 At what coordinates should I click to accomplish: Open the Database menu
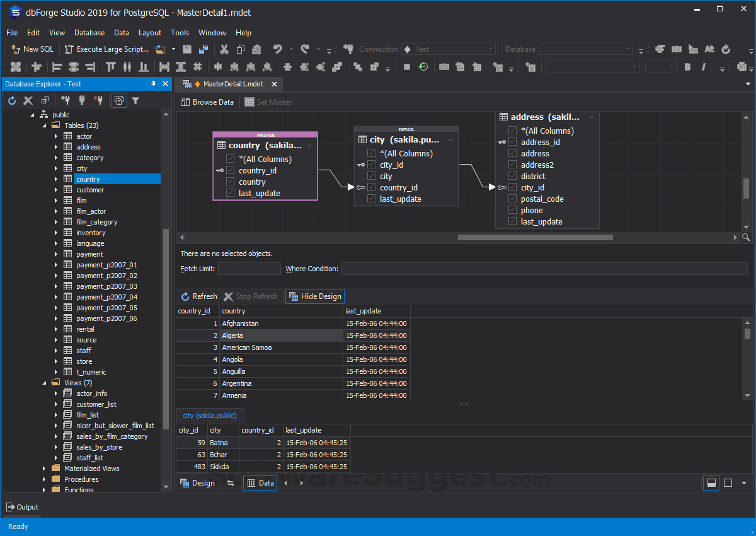pos(89,32)
